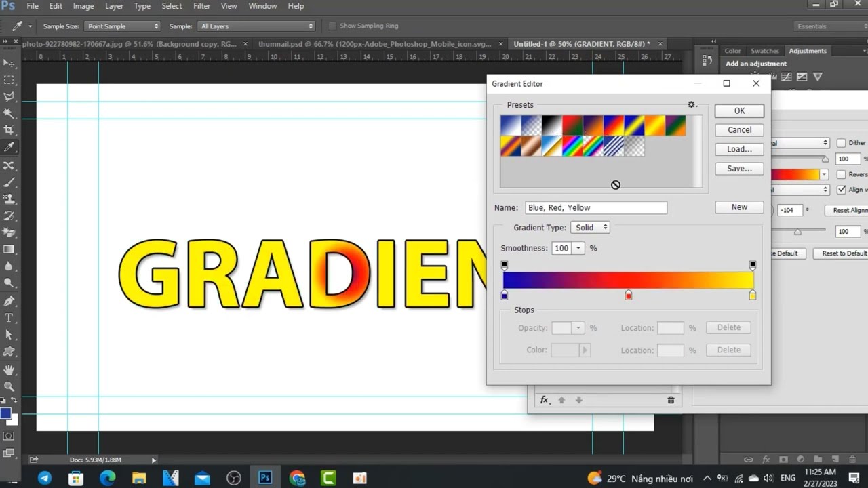The height and width of the screenshot is (488, 868).
Task: Select the Blur tool
Action: click(x=9, y=266)
